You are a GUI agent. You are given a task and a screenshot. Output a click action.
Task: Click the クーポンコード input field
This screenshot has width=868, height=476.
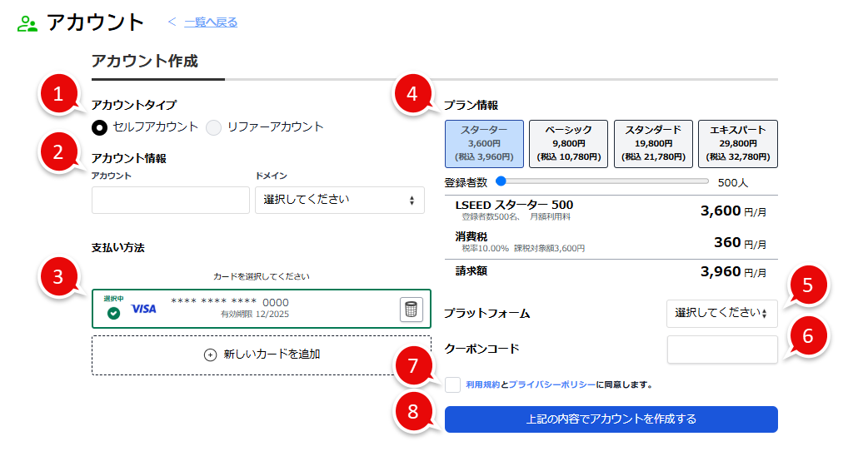point(721,350)
